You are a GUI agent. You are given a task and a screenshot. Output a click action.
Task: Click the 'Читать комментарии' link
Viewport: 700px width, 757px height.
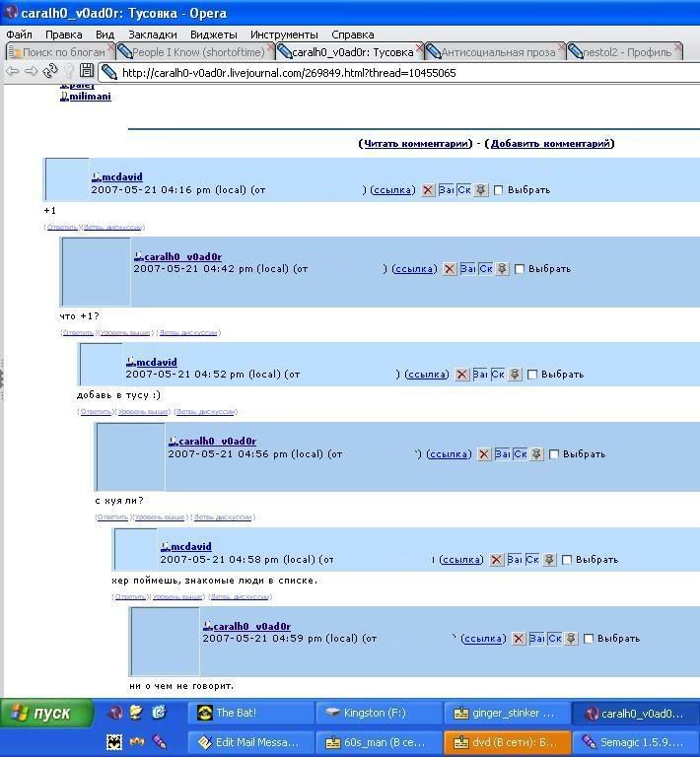tap(415, 143)
